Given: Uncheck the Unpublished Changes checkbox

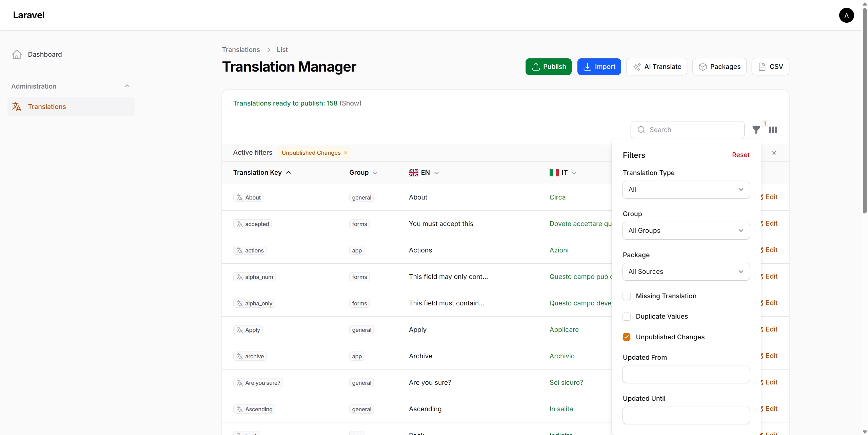Looking at the screenshot, I should pyautogui.click(x=627, y=337).
